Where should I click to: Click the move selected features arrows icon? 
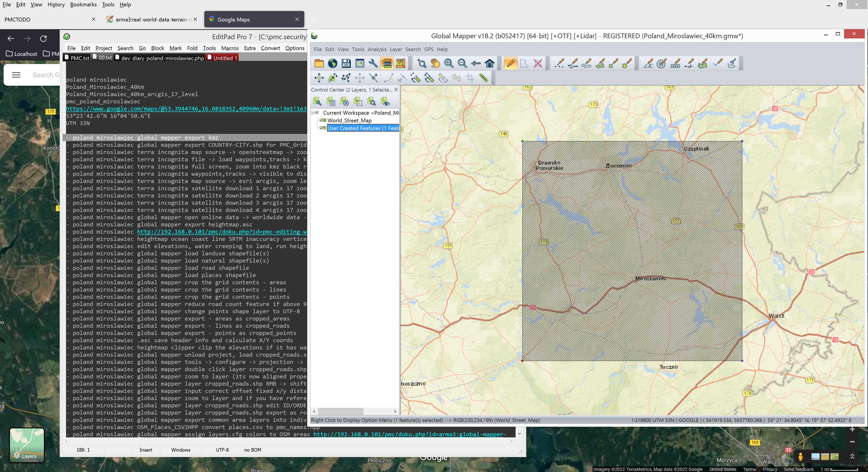319,78
